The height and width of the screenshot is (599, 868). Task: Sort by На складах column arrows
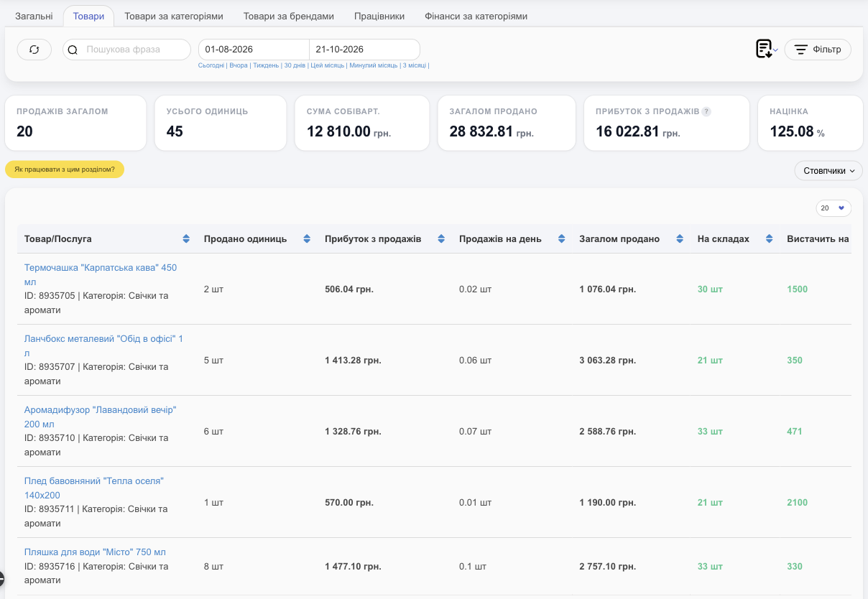[x=769, y=239]
